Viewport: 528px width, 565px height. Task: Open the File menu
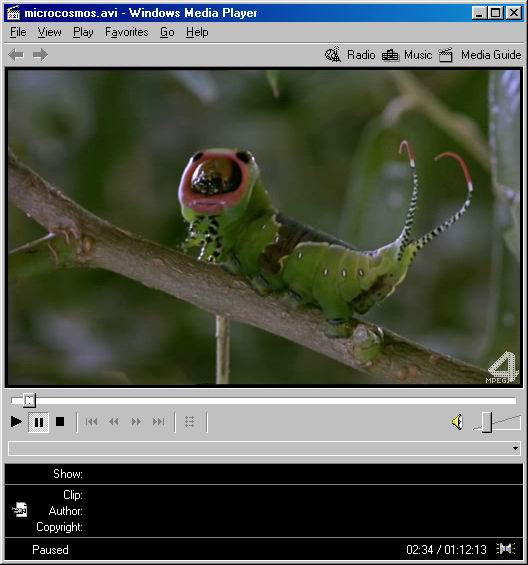coord(18,32)
